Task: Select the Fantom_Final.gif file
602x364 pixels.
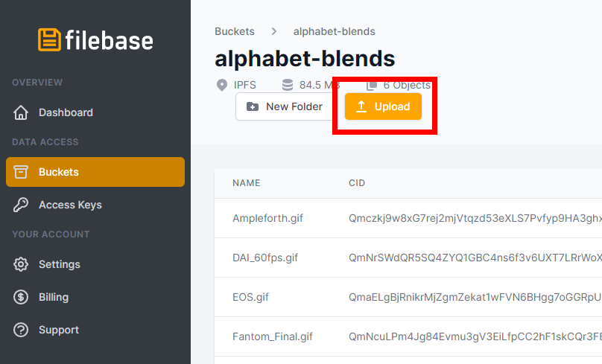Action: (x=408, y=336)
